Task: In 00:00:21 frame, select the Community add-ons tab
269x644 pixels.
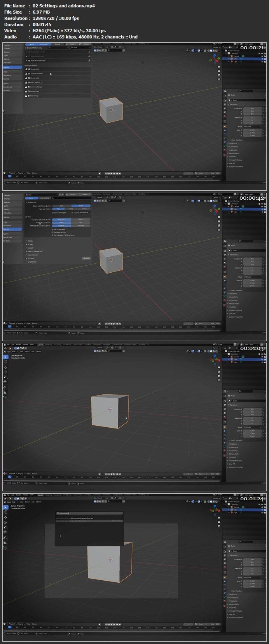Action: point(45,44)
